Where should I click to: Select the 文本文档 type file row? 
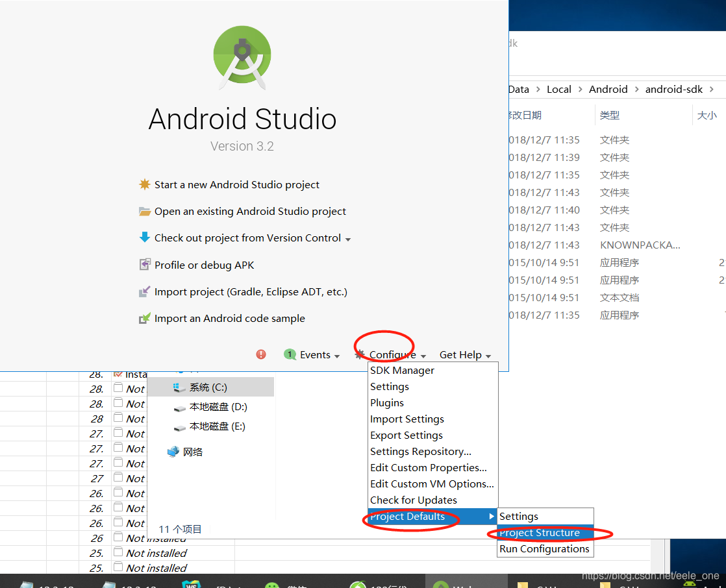tap(617, 298)
